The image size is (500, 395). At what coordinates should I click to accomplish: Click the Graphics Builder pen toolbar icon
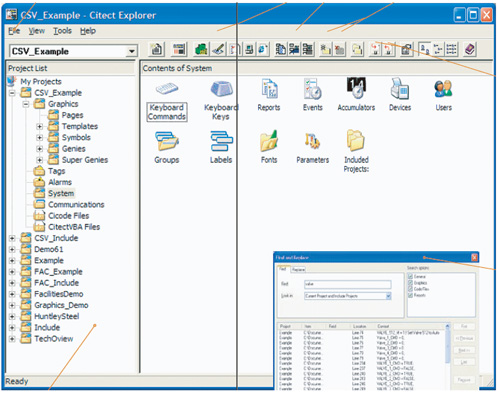pos(218,50)
